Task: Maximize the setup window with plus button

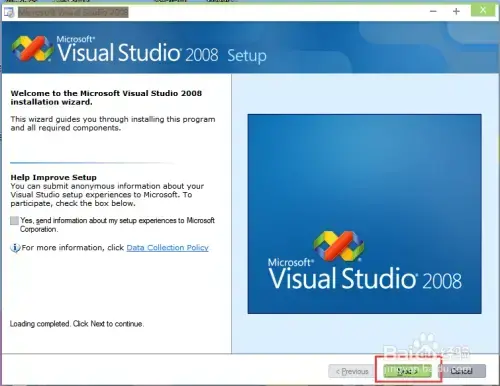Action: tap(456, 12)
